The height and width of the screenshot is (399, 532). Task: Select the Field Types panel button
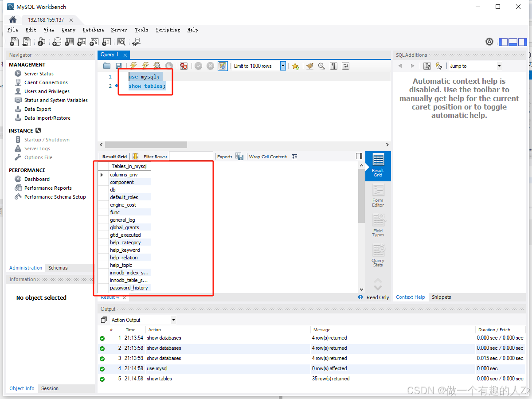pyautogui.click(x=378, y=226)
